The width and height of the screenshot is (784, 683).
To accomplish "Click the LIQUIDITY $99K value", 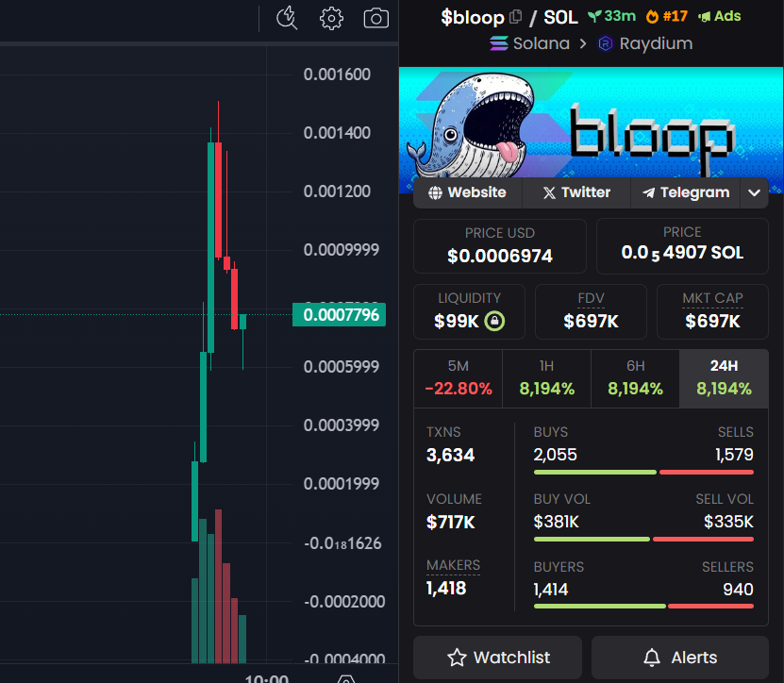I will (x=456, y=321).
